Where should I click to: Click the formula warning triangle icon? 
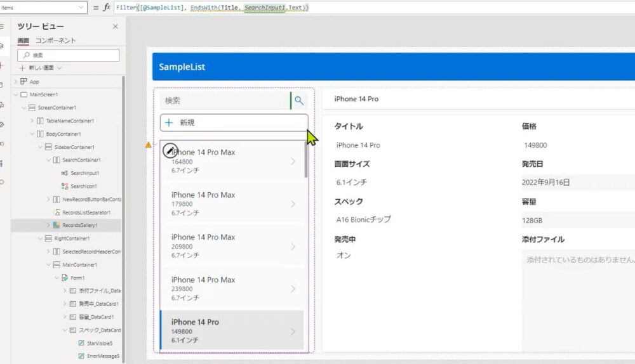click(149, 145)
